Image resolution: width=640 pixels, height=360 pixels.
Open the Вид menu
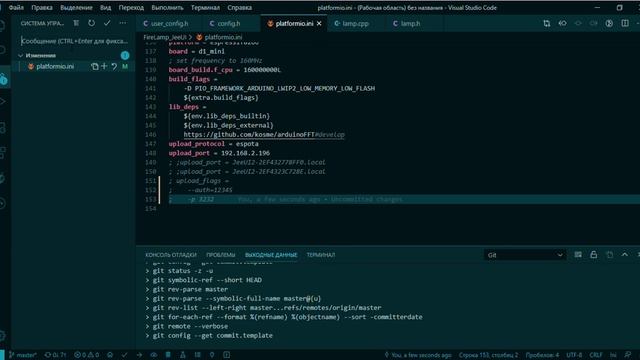pyautogui.click(x=105, y=8)
